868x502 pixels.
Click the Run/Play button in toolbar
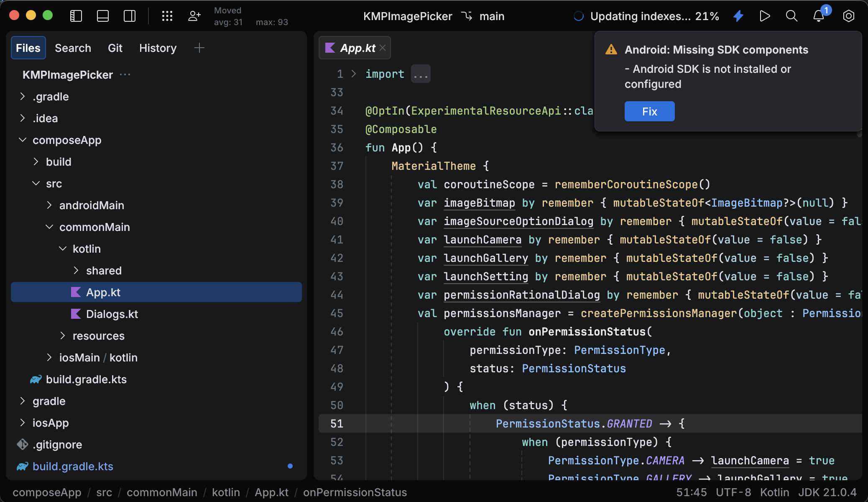point(765,16)
